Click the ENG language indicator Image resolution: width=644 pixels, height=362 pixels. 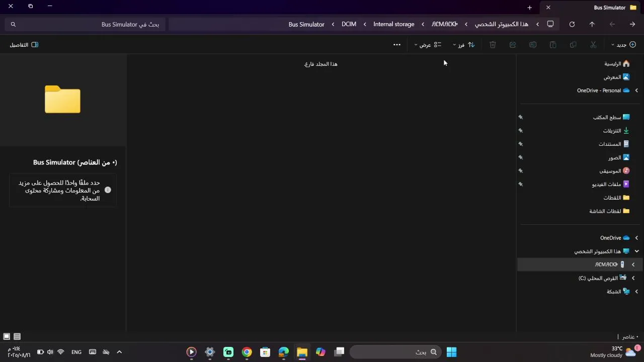point(76,352)
